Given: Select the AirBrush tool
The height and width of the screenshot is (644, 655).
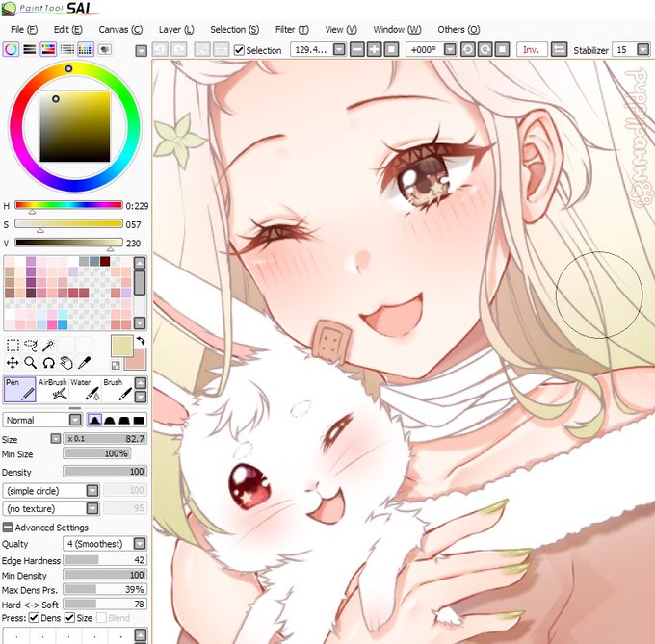Looking at the screenshot, I should (x=52, y=390).
